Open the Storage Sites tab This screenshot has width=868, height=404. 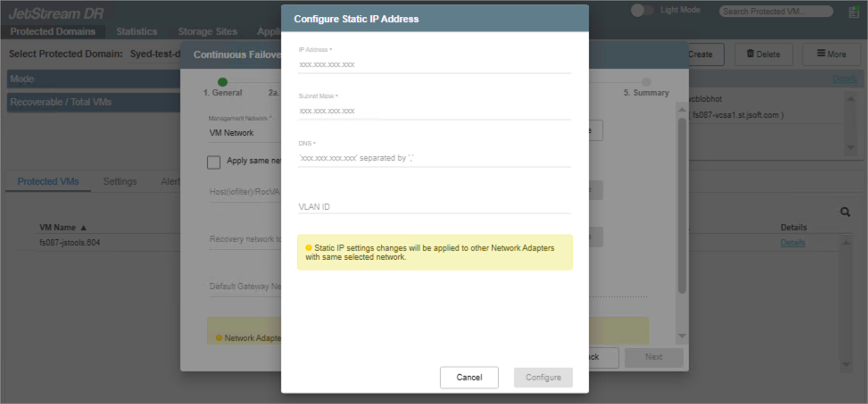[207, 32]
